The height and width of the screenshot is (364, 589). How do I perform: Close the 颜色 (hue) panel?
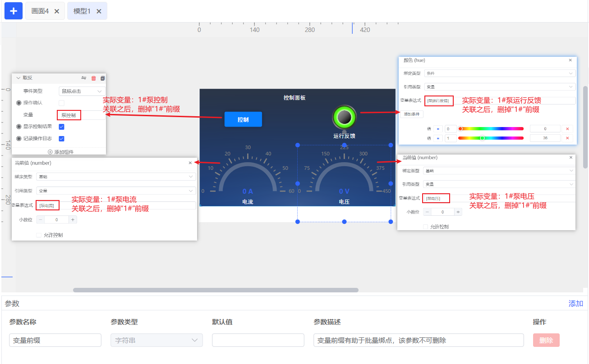click(x=570, y=60)
